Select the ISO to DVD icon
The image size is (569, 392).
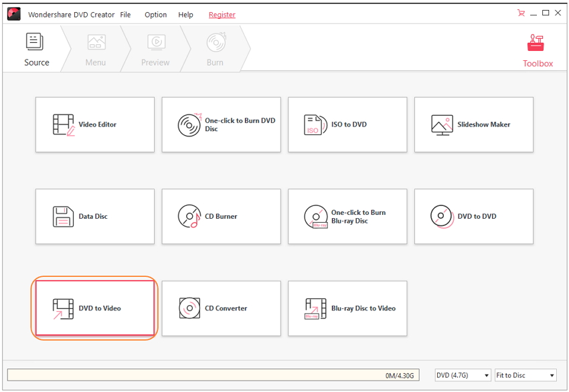click(x=315, y=125)
